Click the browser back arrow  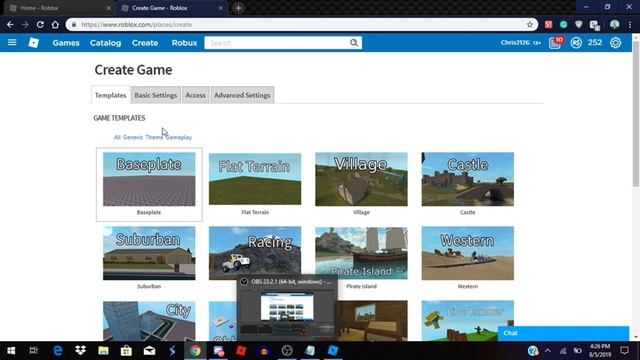point(10,24)
